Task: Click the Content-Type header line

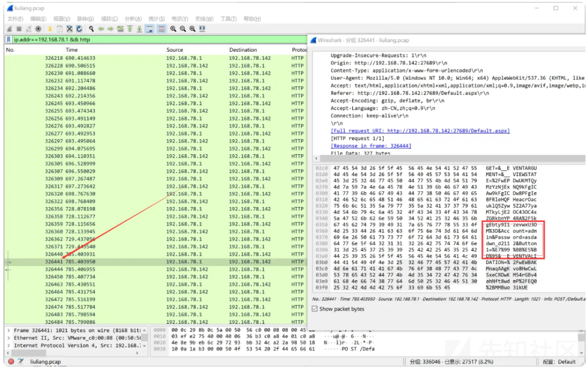Action: click(x=407, y=70)
